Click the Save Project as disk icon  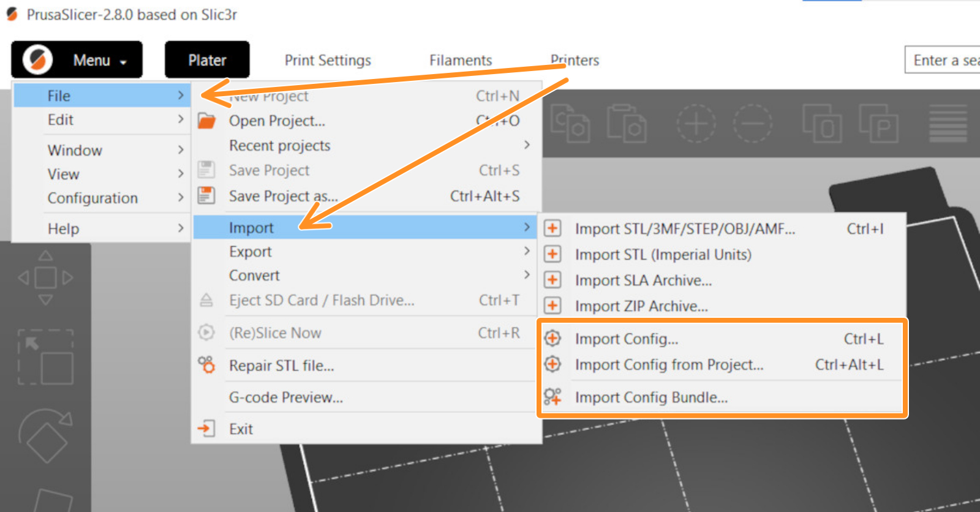pos(206,195)
